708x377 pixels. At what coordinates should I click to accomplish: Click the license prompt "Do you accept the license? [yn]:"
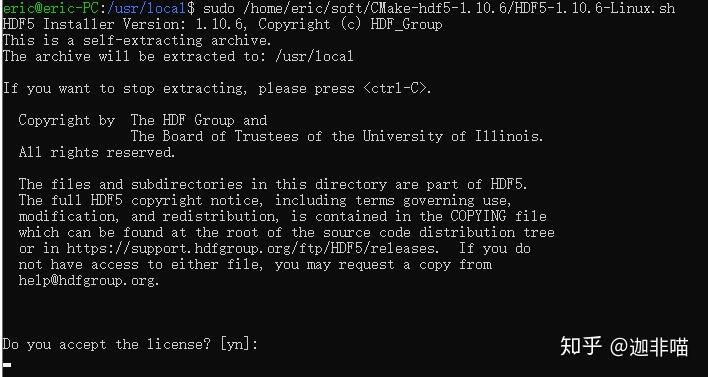[x=130, y=345]
